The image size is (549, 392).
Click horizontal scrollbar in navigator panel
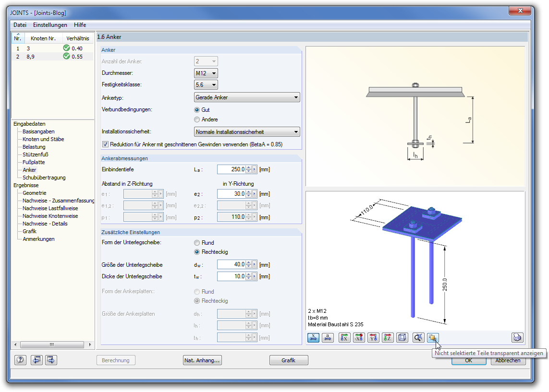pyautogui.click(x=52, y=344)
